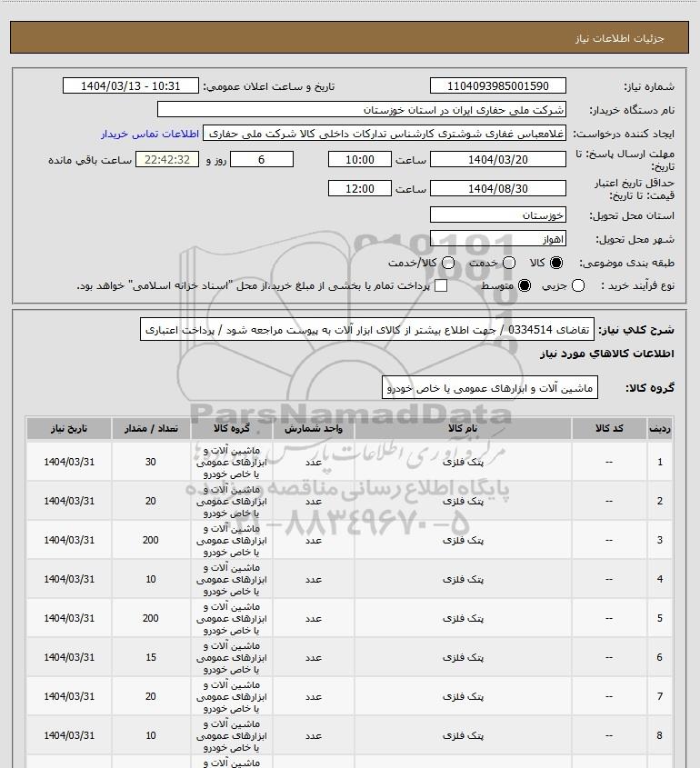Screen dimensions: 700x768
Task: Click the goods group field ماشین آلات و ابزارهای
Action: [x=490, y=388]
